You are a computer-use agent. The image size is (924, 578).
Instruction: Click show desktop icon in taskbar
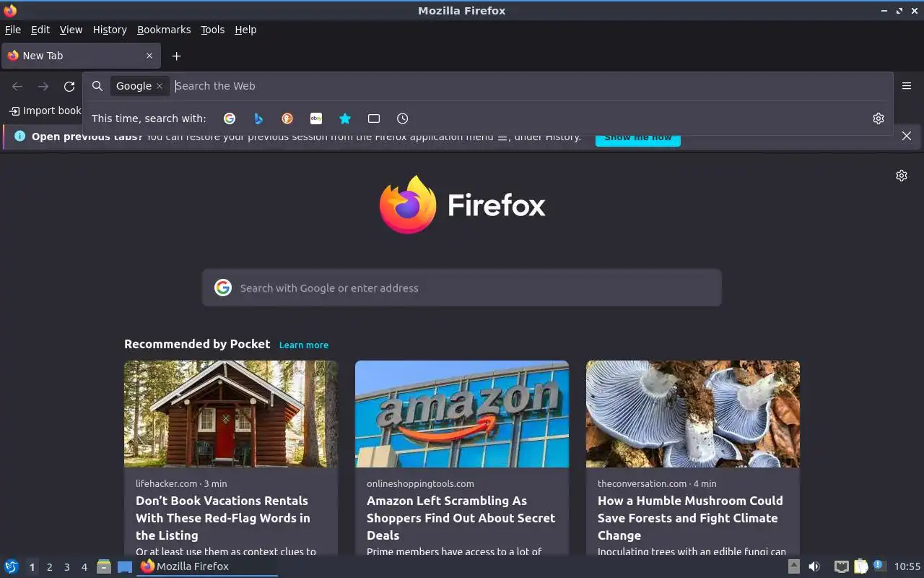(125, 566)
